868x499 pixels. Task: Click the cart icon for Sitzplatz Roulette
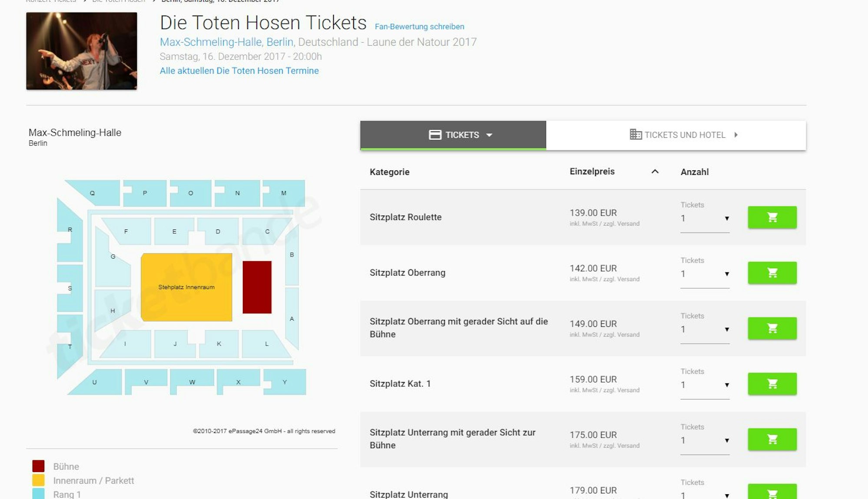[x=772, y=217]
